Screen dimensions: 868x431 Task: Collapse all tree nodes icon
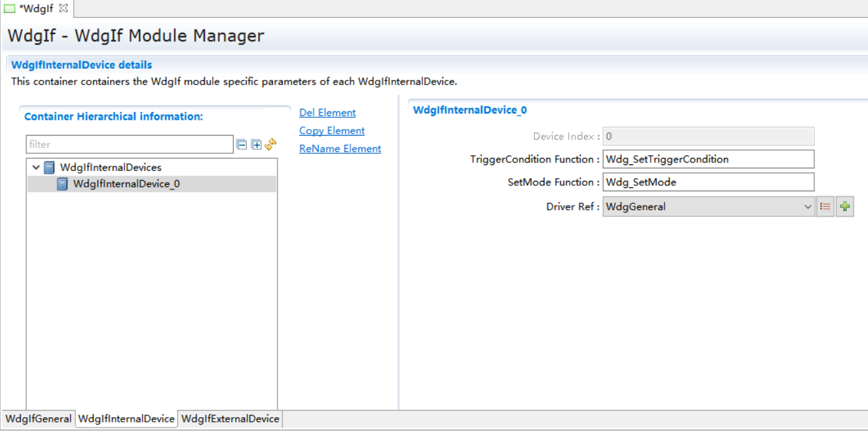(242, 144)
